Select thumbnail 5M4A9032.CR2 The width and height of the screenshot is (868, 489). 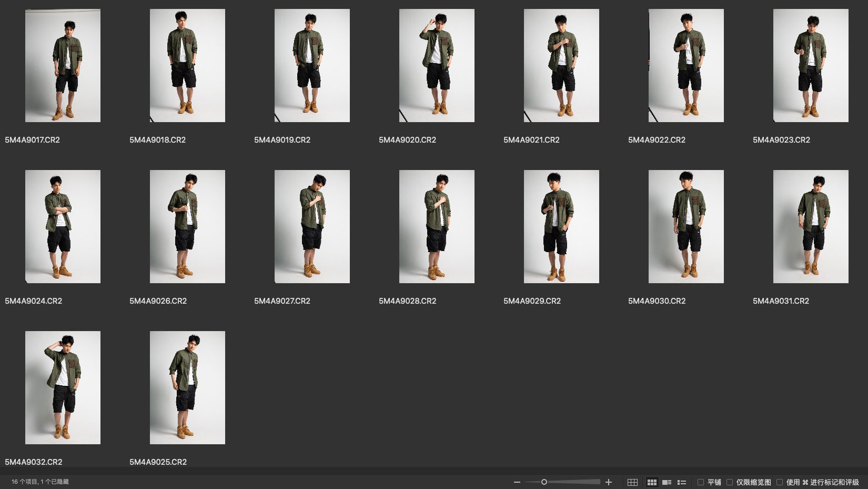[63, 388]
